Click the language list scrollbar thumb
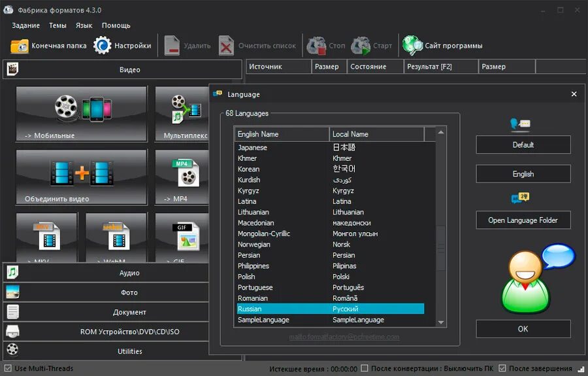This screenshot has width=588, height=376. (x=441, y=248)
